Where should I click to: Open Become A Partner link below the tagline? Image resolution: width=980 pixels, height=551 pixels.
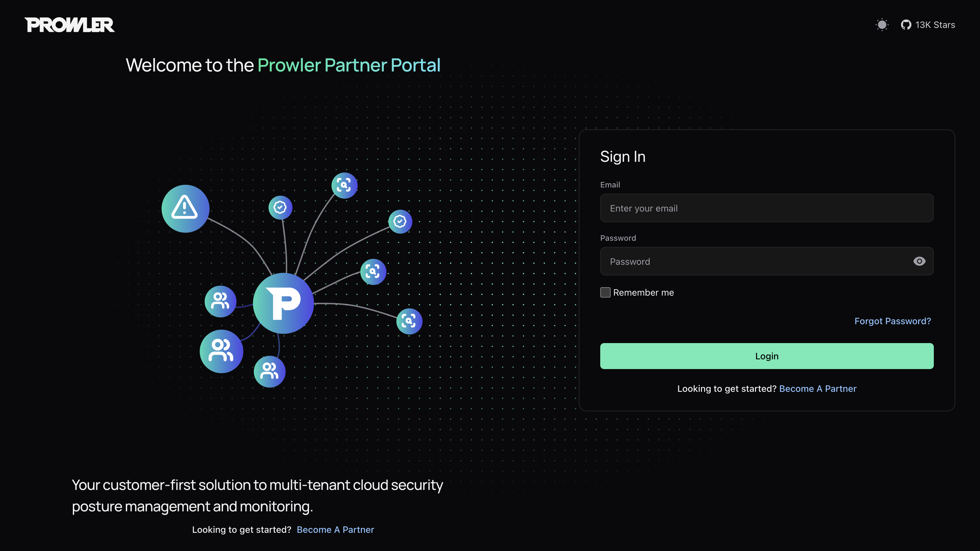[x=335, y=530]
